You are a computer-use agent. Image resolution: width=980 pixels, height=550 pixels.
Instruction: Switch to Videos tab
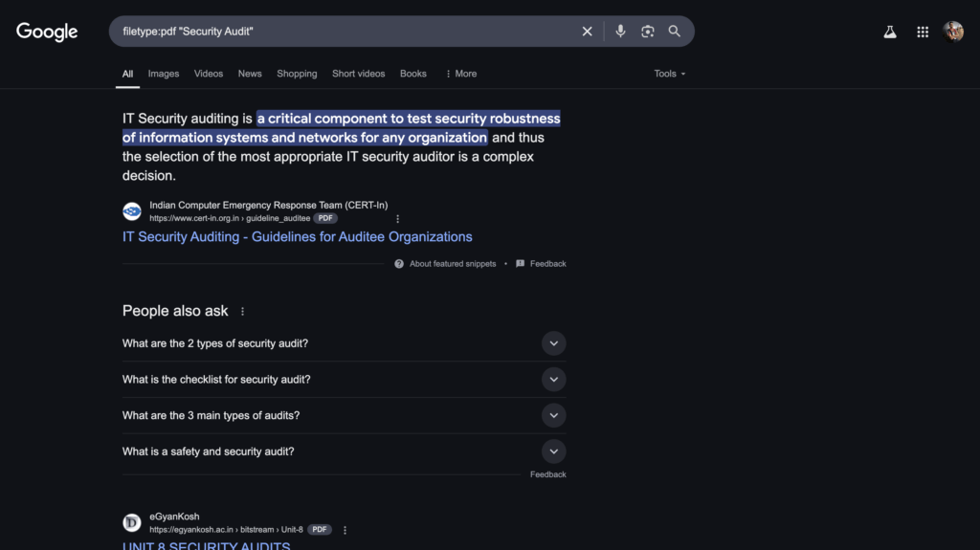point(208,74)
